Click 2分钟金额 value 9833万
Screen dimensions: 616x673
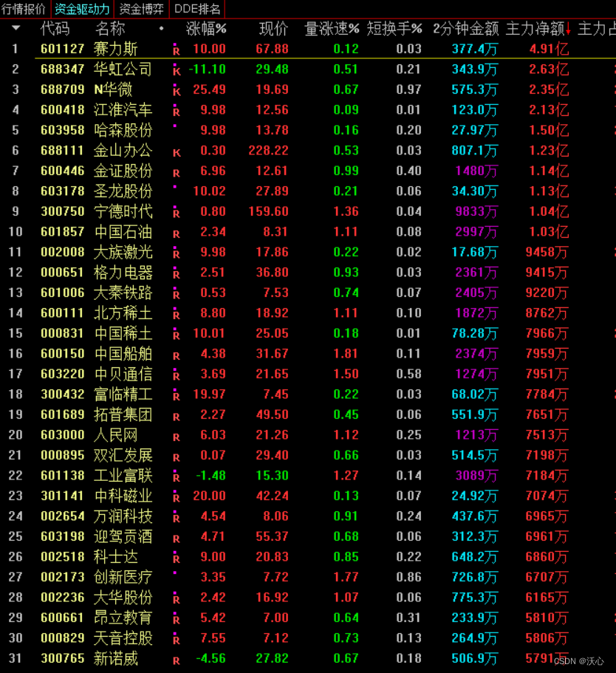[x=476, y=211]
